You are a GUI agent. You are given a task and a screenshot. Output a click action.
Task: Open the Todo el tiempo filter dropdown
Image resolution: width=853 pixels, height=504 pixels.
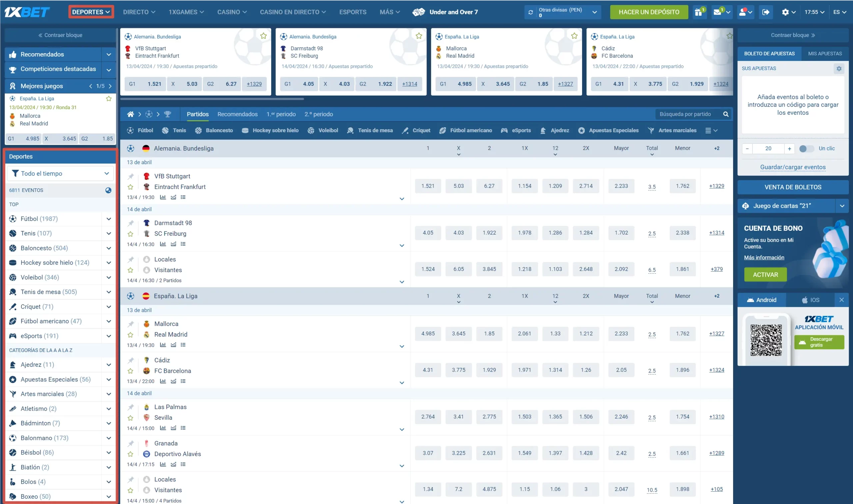point(61,173)
